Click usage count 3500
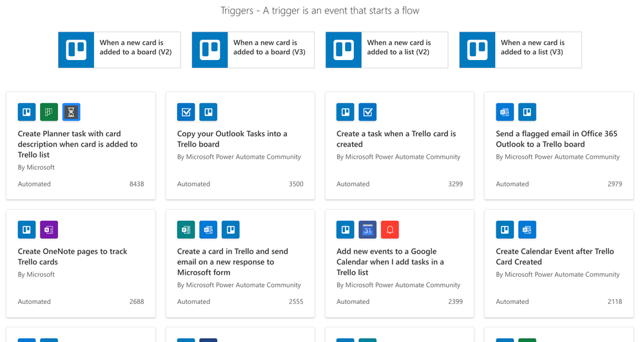Image resolution: width=644 pixels, height=342 pixels. click(296, 184)
